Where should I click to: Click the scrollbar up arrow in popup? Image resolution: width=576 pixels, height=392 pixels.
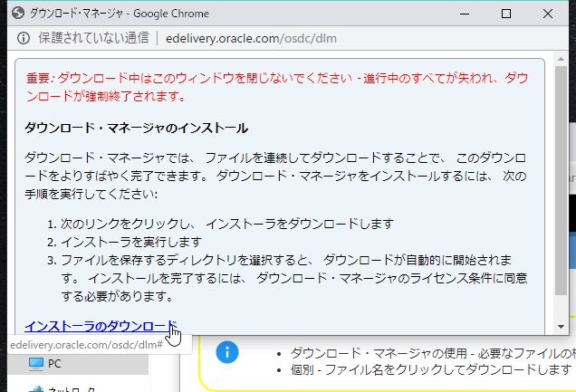point(561,59)
